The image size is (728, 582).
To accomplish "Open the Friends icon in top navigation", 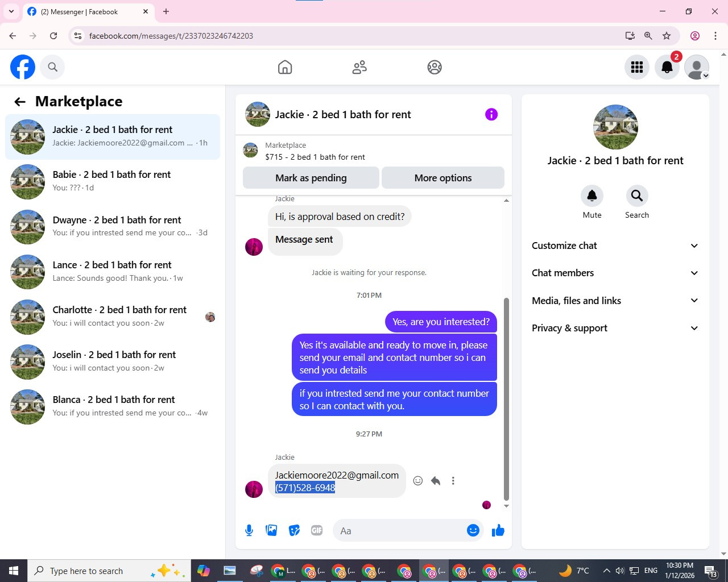I will [x=359, y=67].
